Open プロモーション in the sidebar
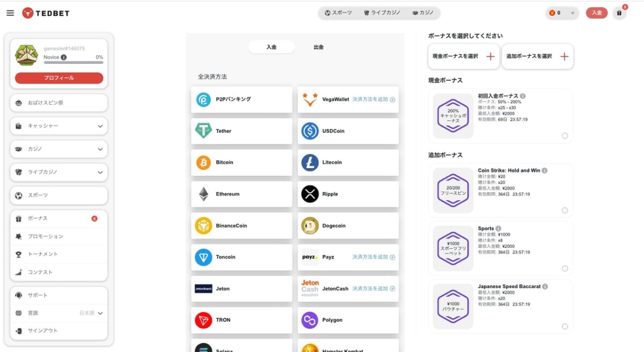Screen dimensions: 644x352 pyautogui.click(x=58, y=236)
